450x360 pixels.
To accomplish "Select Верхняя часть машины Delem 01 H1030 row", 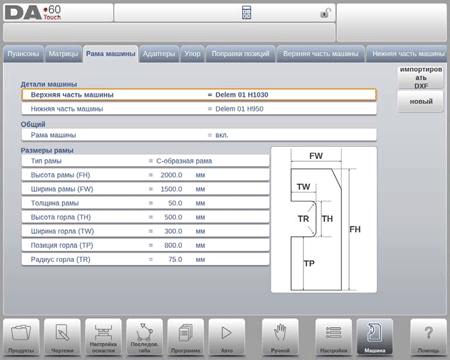I will coord(199,95).
